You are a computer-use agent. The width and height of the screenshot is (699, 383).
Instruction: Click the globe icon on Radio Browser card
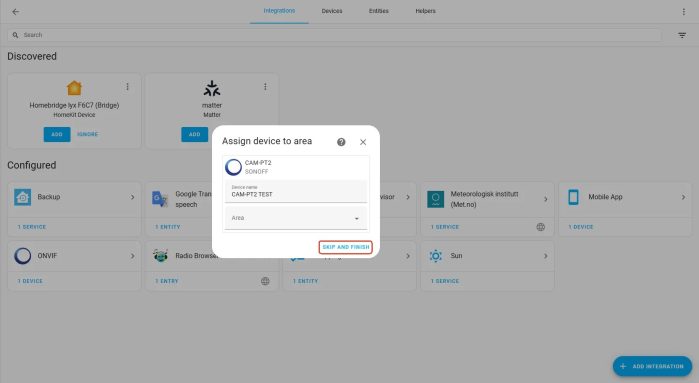tap(265, 281)
